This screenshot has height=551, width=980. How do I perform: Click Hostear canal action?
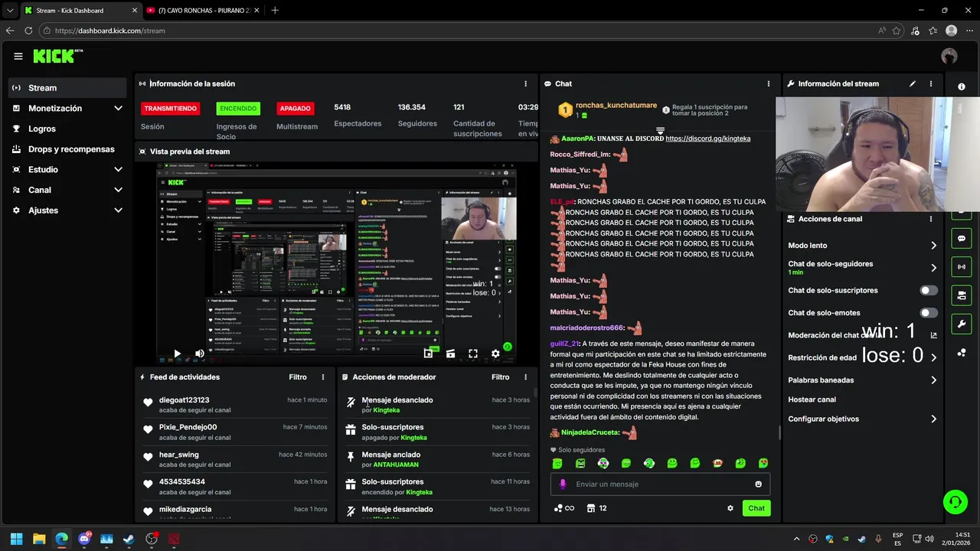pos(812,399)
